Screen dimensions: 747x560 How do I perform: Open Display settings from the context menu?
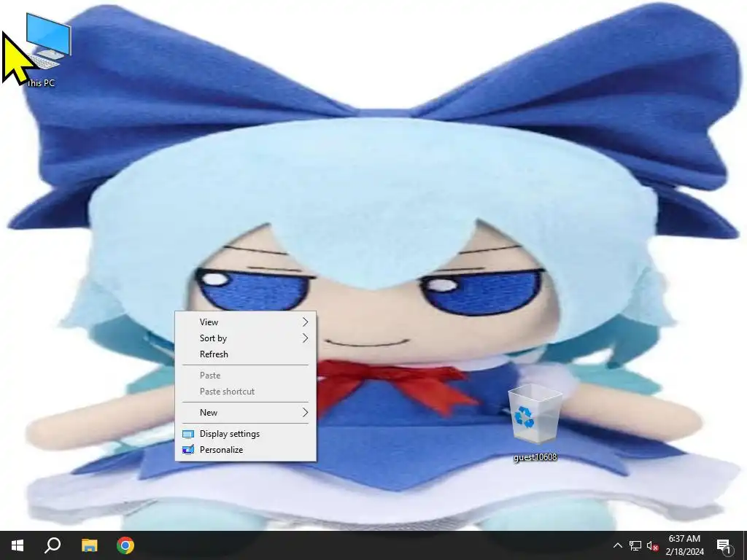tap(245, 434)
